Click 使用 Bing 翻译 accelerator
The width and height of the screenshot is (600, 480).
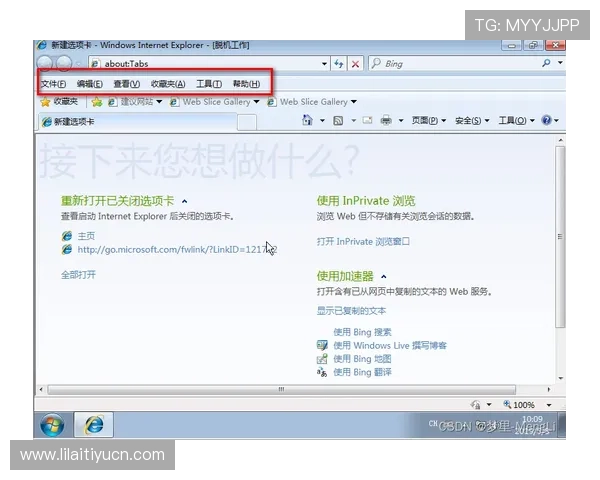(x=362, y=372)
